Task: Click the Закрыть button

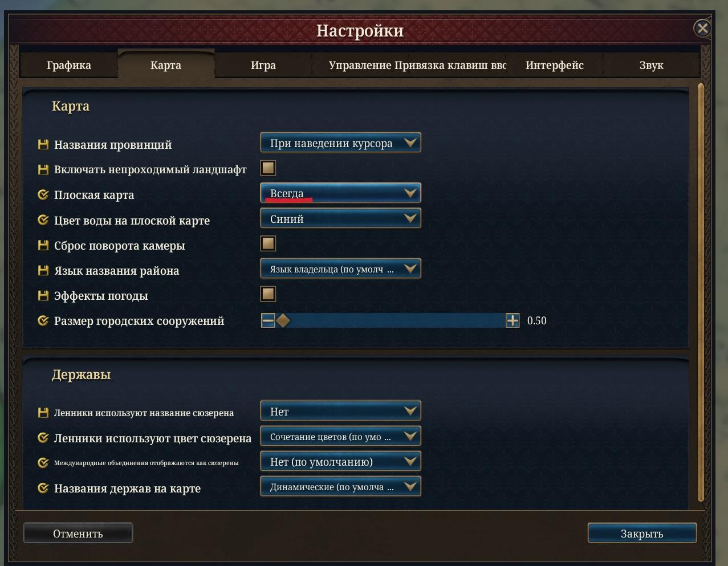Action: point(642,534)
